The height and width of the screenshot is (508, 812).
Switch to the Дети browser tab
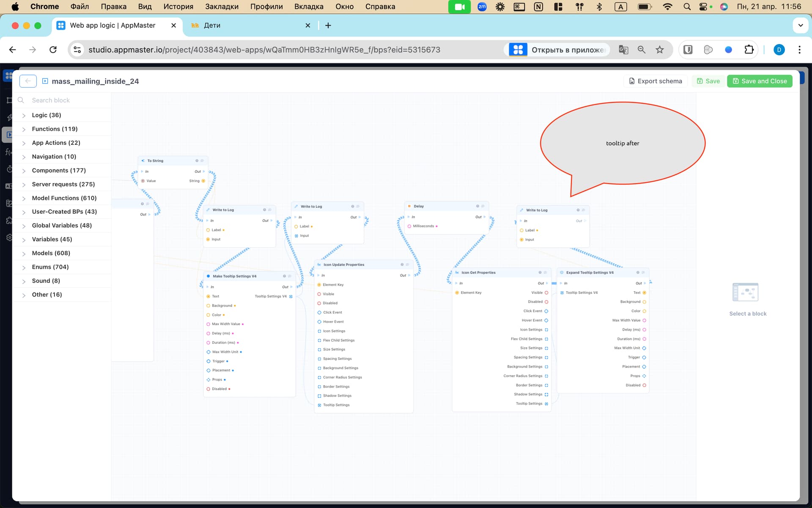click(x=250, y=25)
